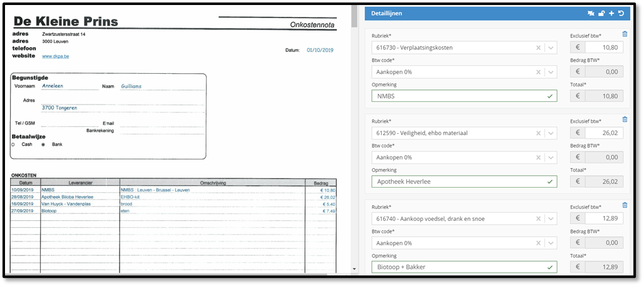
Task: Clear the 616730 - Verplaatsingskosten rubriek selection
Action: point(538,48)
